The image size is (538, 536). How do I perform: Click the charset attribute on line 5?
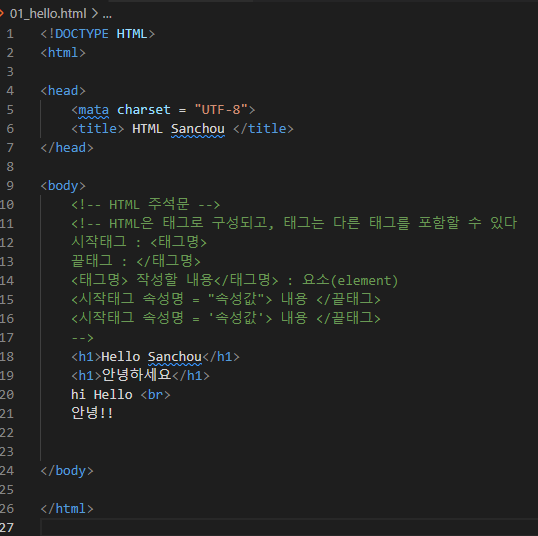coord(143,110)
